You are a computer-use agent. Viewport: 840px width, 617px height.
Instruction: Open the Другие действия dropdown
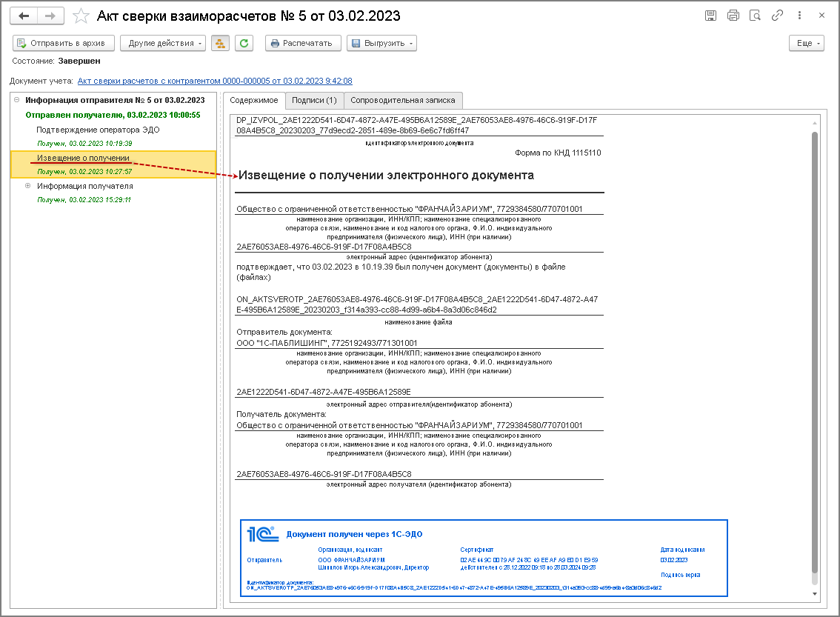pos(163,44)
